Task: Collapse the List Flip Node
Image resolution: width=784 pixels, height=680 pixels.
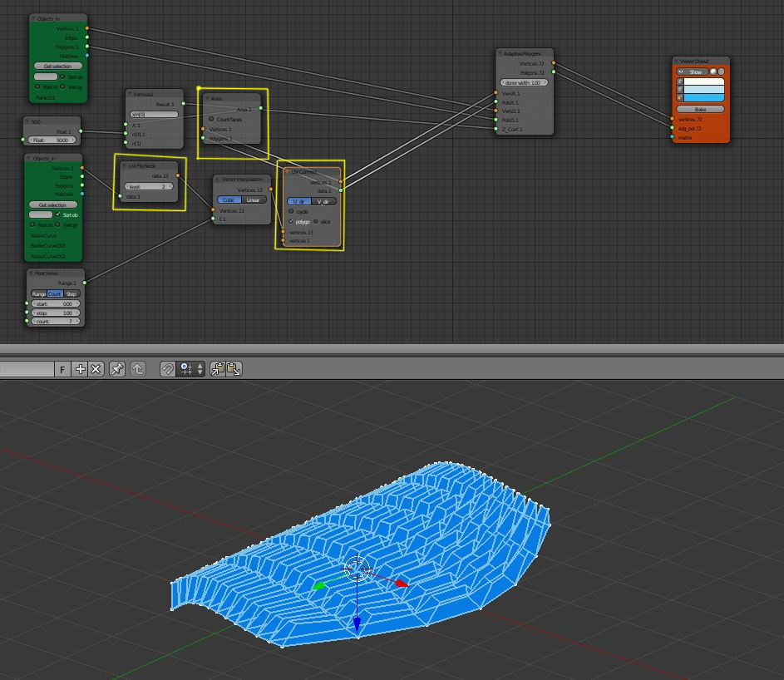Action: 125,165
